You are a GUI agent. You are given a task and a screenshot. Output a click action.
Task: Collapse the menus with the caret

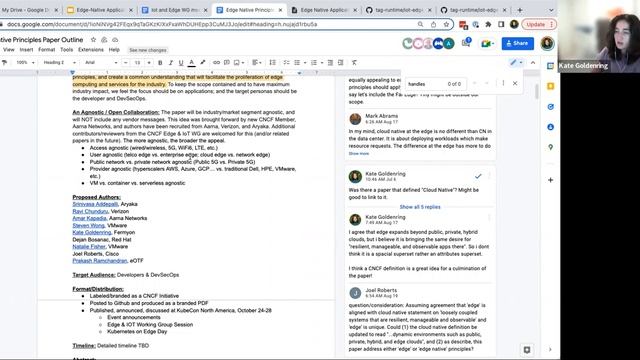(x=533, y=62)
